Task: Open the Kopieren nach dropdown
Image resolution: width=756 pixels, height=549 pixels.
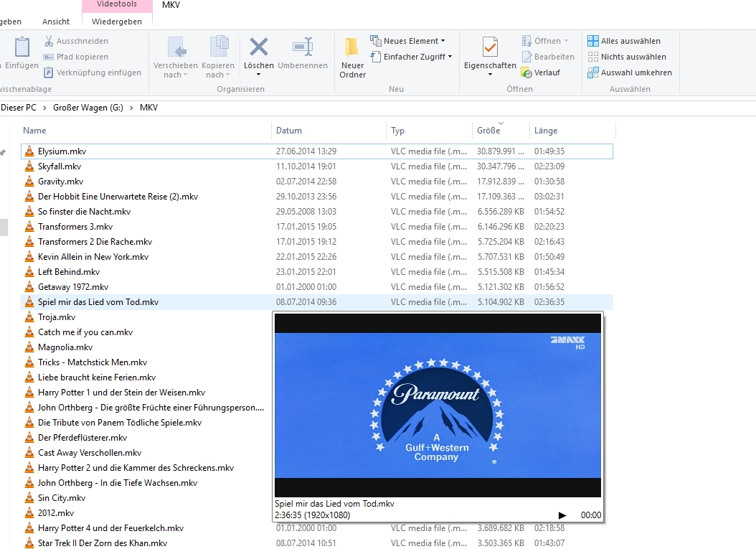Action: point(218,57)
